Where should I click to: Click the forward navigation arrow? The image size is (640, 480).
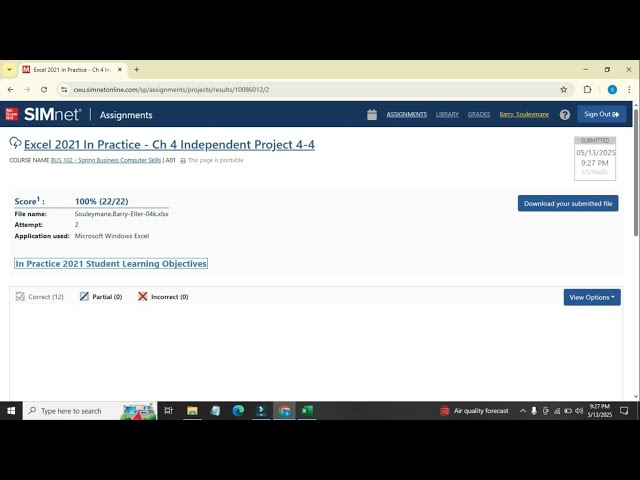[27, 90]
